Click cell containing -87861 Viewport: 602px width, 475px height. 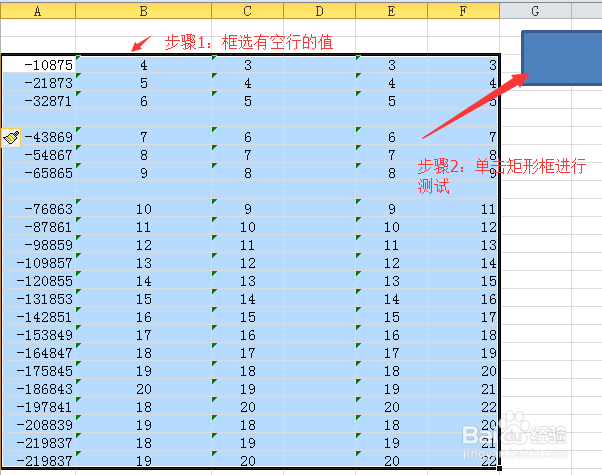point(38,227)
